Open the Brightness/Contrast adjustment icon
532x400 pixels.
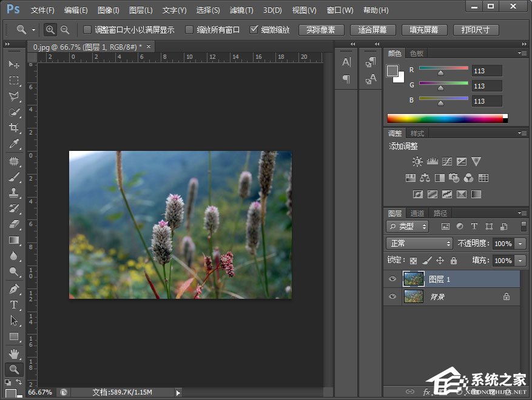click(x=417, y=161)
